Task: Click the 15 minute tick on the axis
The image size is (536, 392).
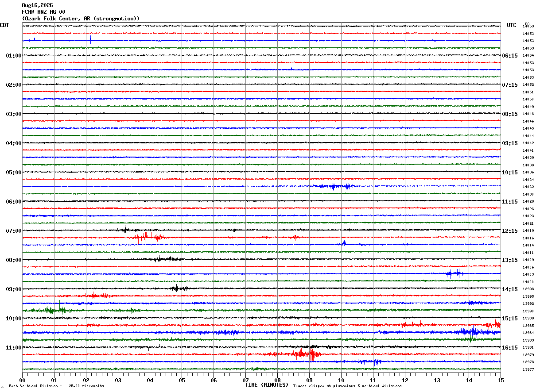Action: (x=501, y=380)
